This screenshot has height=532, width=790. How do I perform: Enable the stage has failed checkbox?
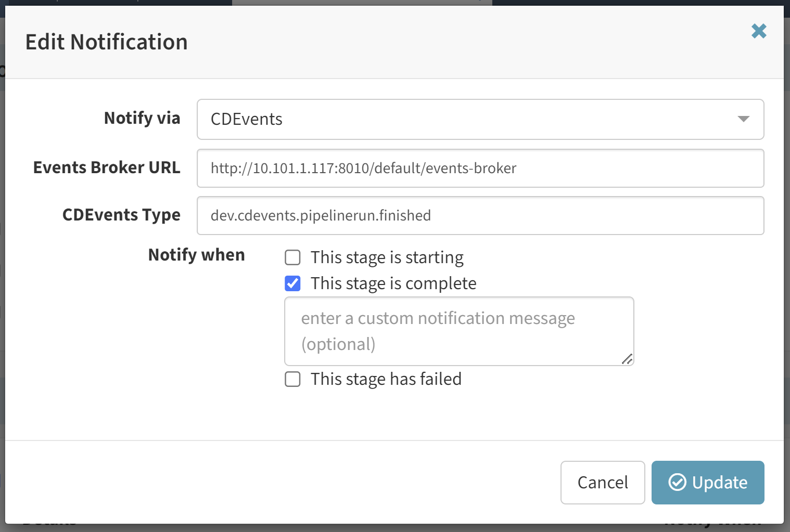(x=292, y=379)
